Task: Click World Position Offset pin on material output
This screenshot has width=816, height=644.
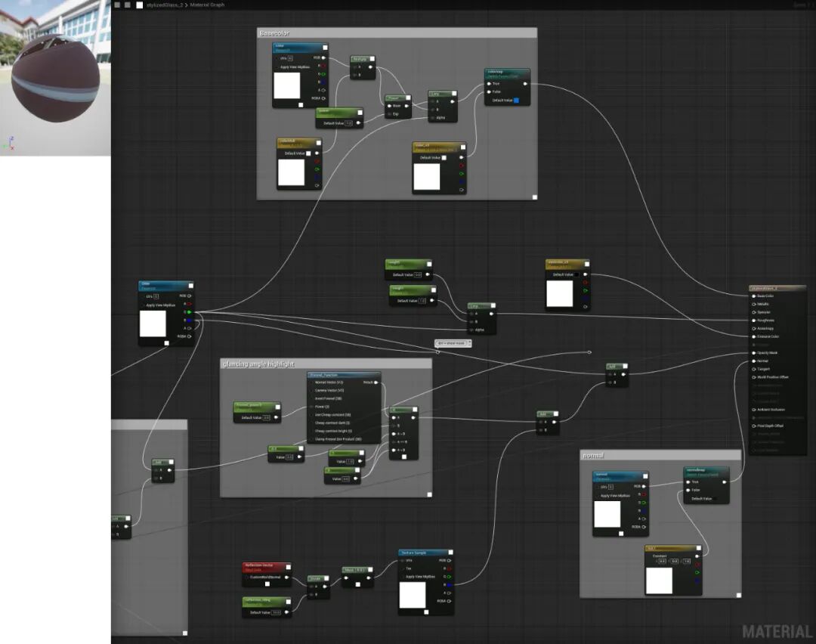Action: [753, 377]
